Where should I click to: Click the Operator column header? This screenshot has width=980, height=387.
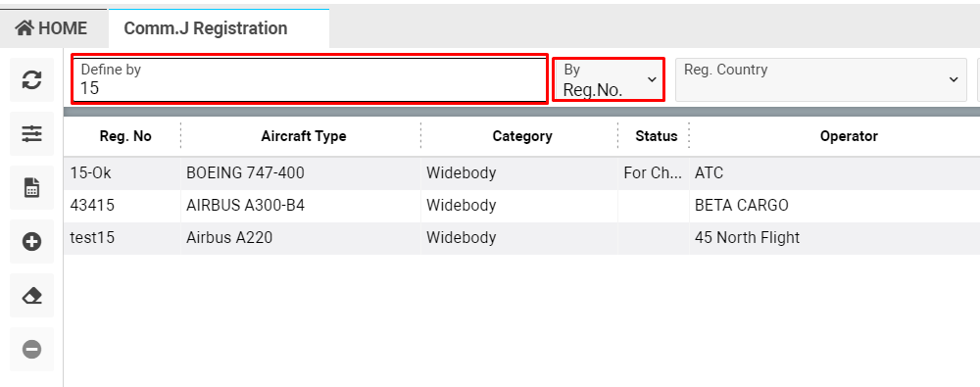[849, 136]
